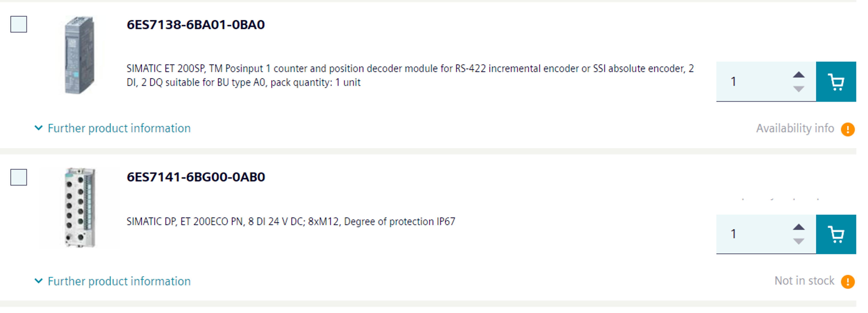Decrease quantity for 6ES7138-6BA01-0BA0
The image size is (868, 313).
click(x=799, y=89)
